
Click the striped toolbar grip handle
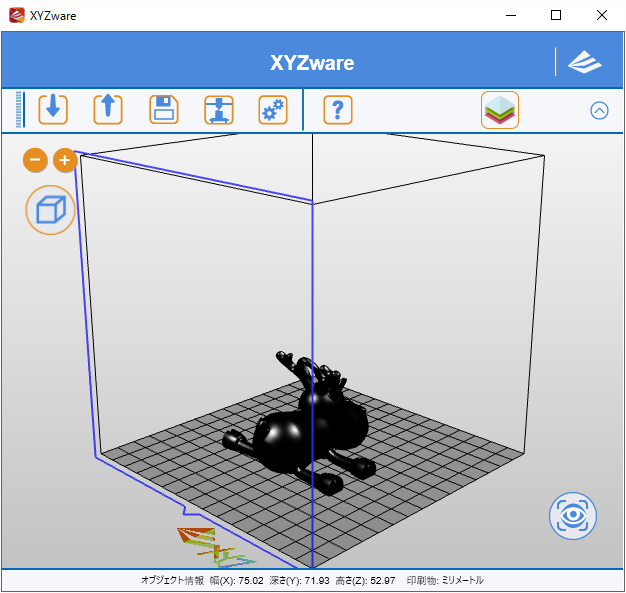click(19, 110)
